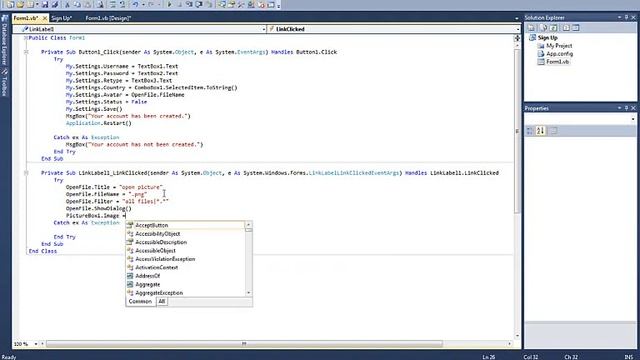Close the Form1.vb* tab
The width and height of the screenshot is (640, 360).
point(44,18)
